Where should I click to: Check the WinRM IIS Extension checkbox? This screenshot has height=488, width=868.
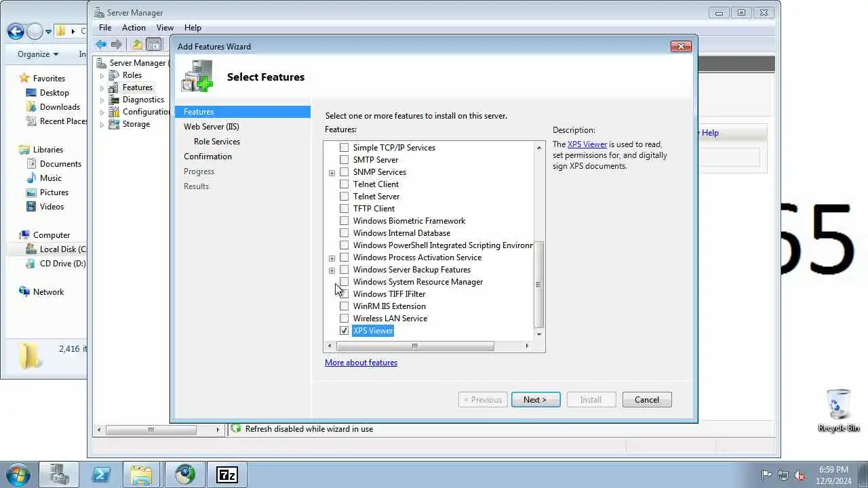coord(344,306)
